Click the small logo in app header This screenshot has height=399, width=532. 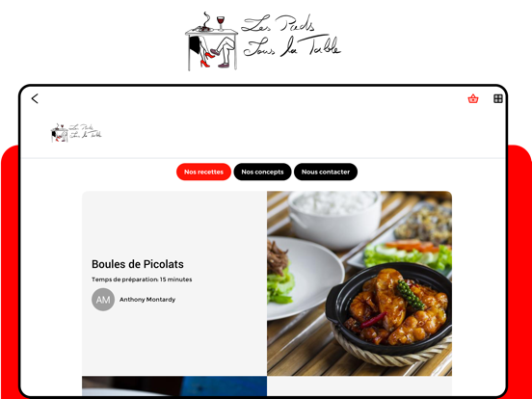(x=76, y=133)
